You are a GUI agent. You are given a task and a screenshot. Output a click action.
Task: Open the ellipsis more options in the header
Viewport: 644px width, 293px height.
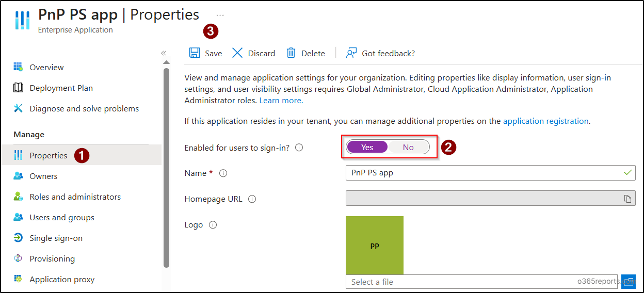coord(220,15)
